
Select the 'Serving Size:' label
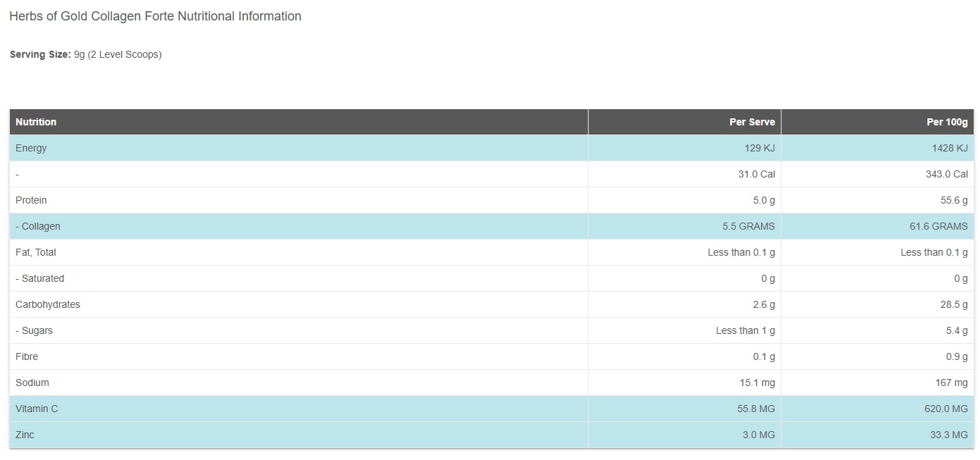click(40, 54)
